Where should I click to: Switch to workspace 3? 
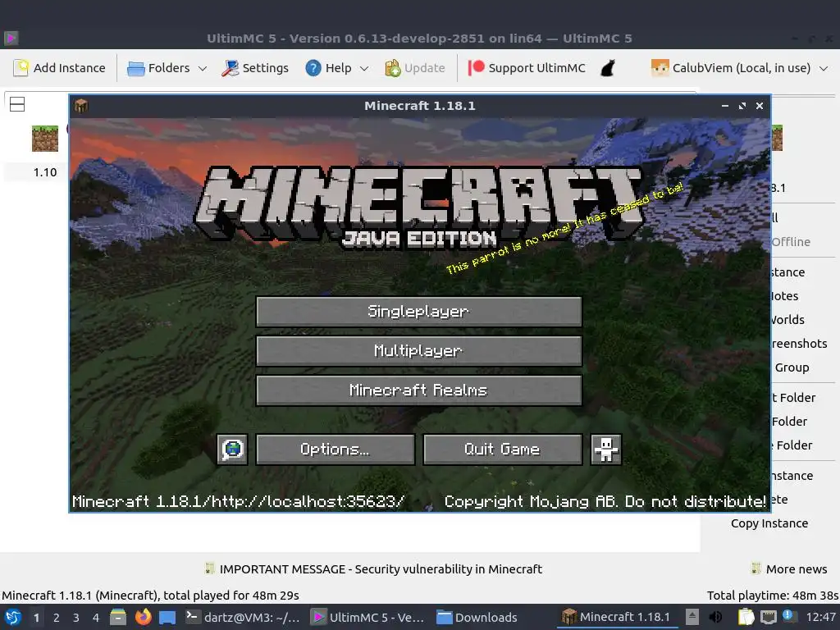pyautogui.click(x=76, y=618)
